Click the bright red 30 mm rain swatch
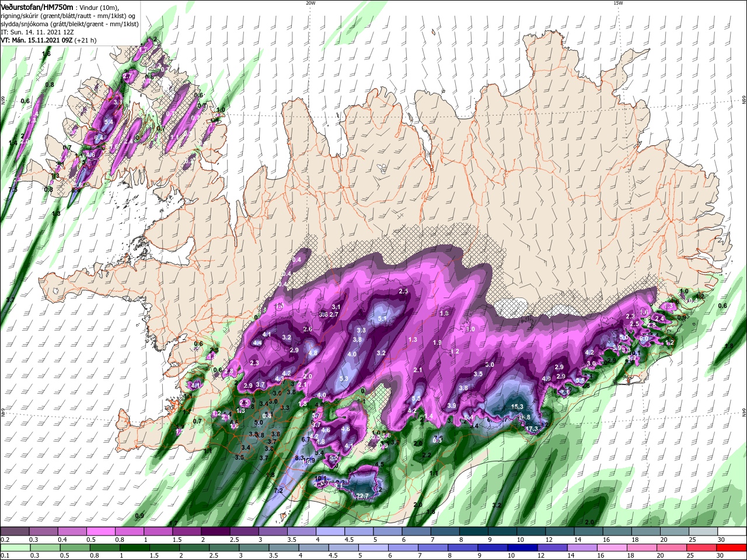Image resolution: width=747 pixels, height=560 pixels. point(732,548)
